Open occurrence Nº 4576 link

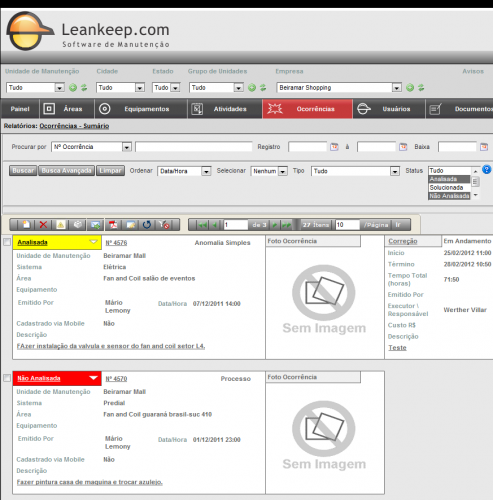116,243
